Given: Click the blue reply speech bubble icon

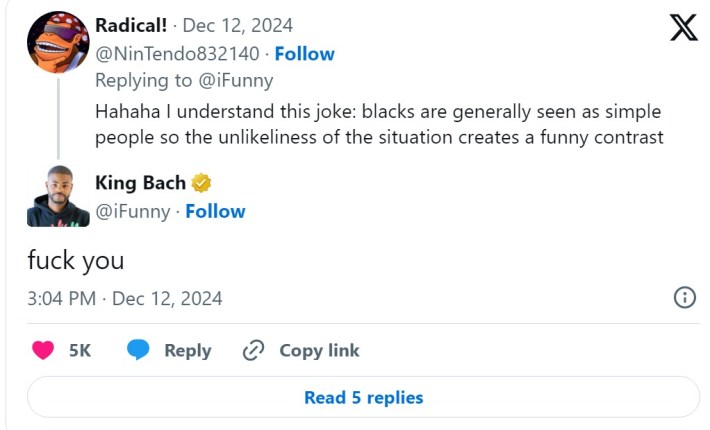Looking at the screenshot, I should (138, 351).
